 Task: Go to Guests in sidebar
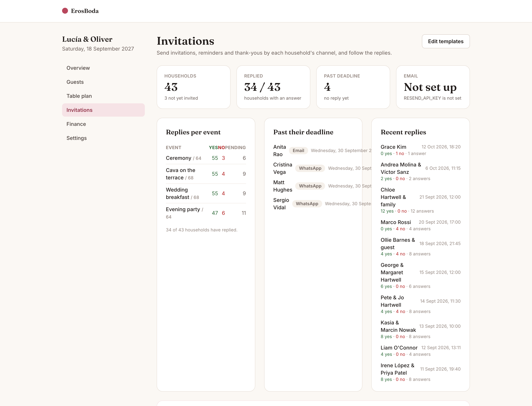(x=103, y=82)
